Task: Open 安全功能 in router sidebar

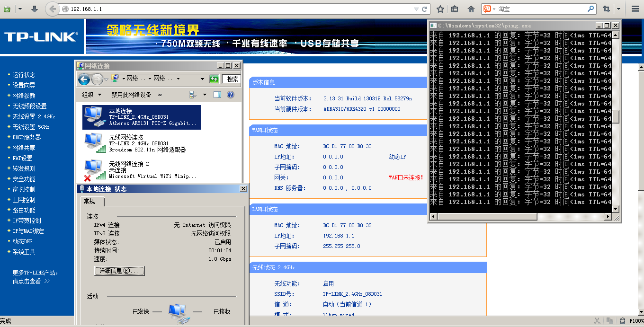Action: pos(24,179)
